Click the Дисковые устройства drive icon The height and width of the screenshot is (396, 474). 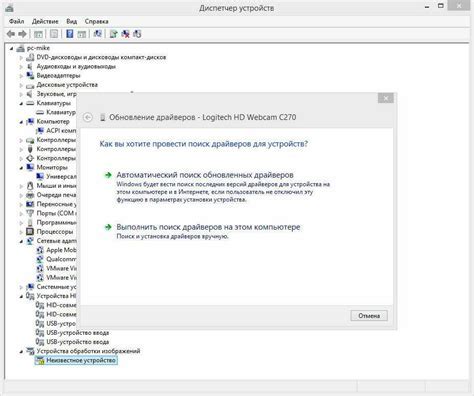(30, 85)
